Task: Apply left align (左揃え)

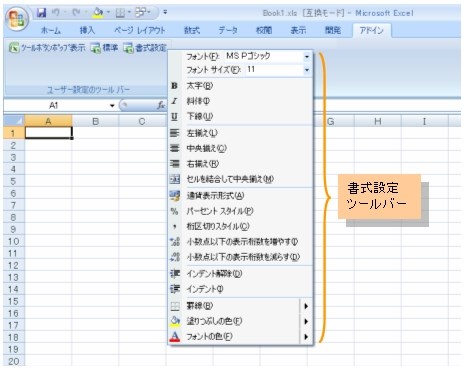Action: pos(175,133)
